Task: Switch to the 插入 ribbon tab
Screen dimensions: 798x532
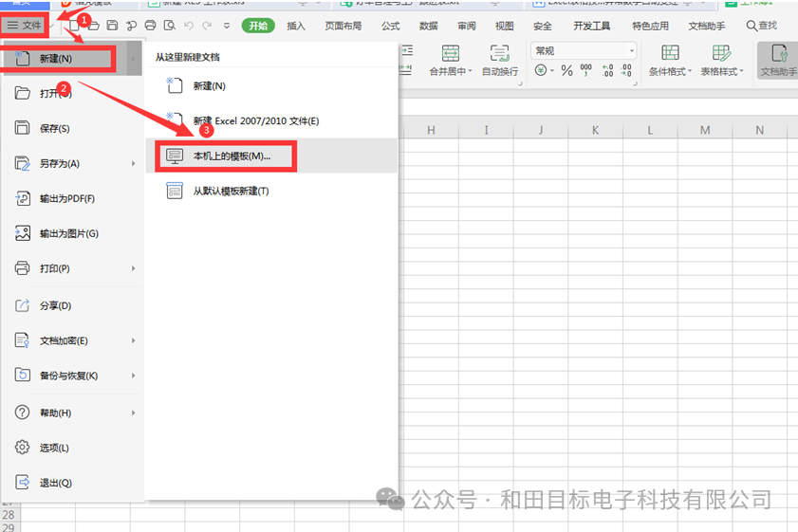Action: tap(296, 26)
